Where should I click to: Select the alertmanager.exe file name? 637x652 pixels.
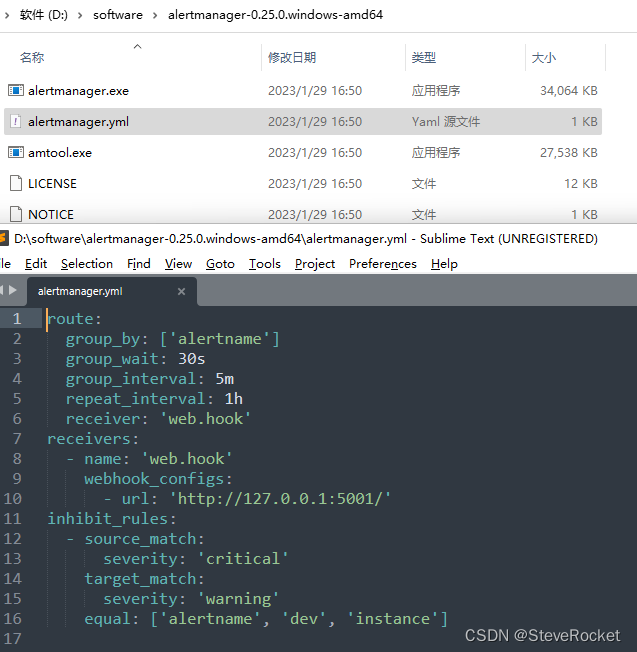tap(79, 91)
